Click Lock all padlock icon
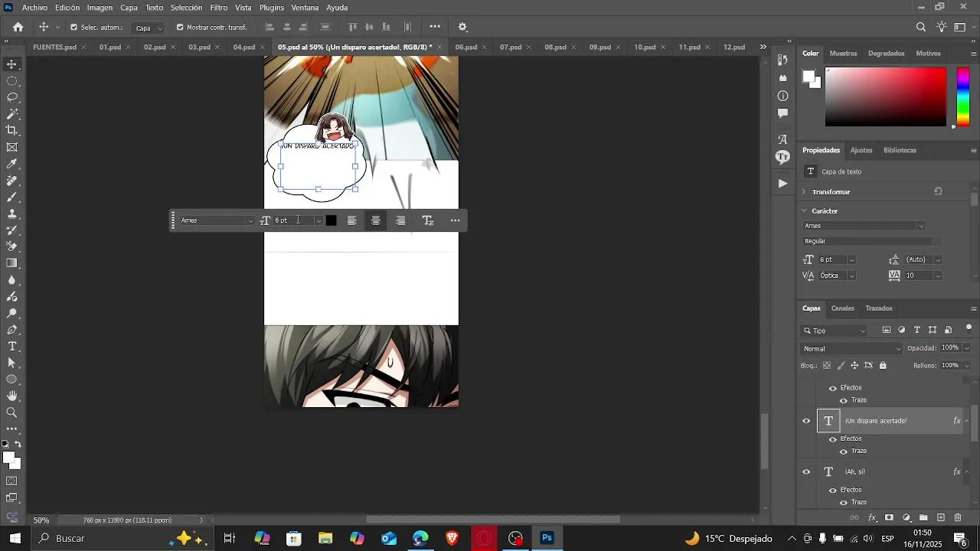The height and width of the screenshot is (551, 980). point(883,366)
